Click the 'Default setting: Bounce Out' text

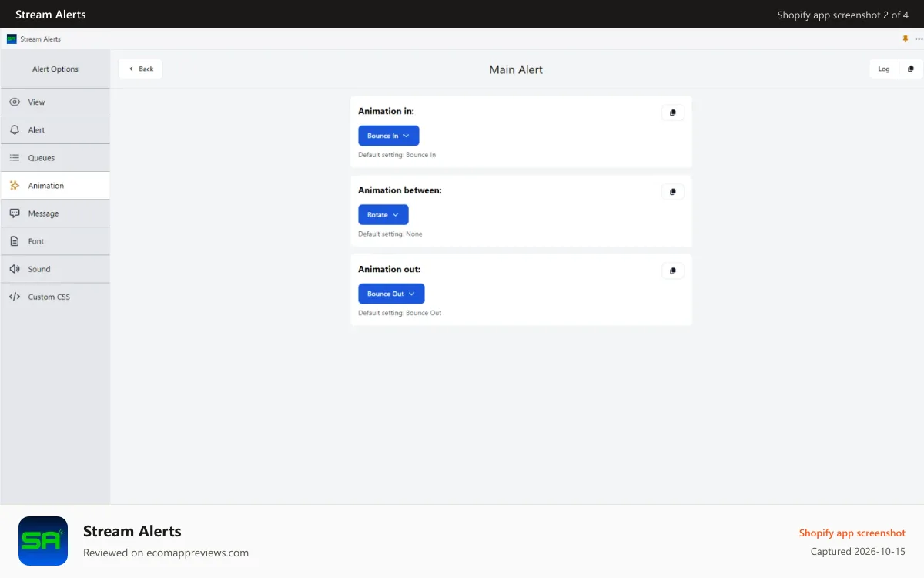click(x=400, y=313)
